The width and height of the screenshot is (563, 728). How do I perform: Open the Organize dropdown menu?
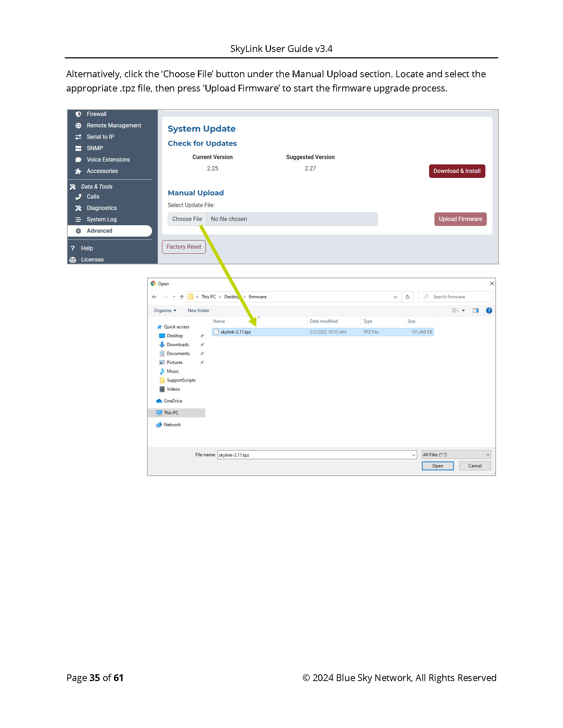[165, 311]
